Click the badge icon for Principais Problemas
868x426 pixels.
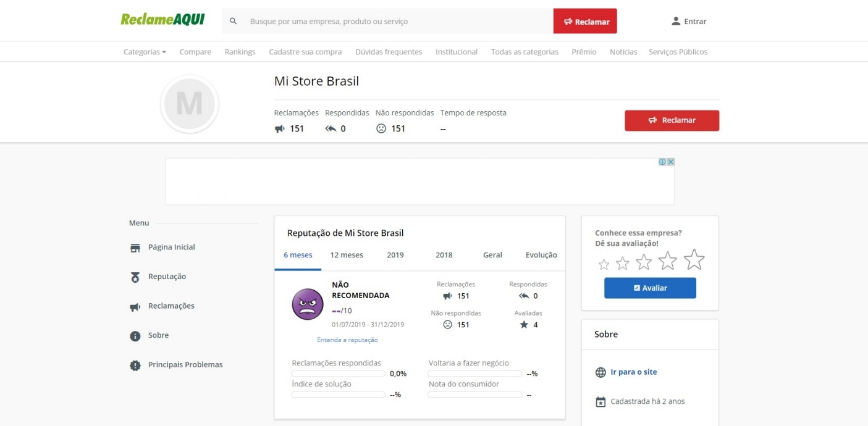(x=135, y=365)
